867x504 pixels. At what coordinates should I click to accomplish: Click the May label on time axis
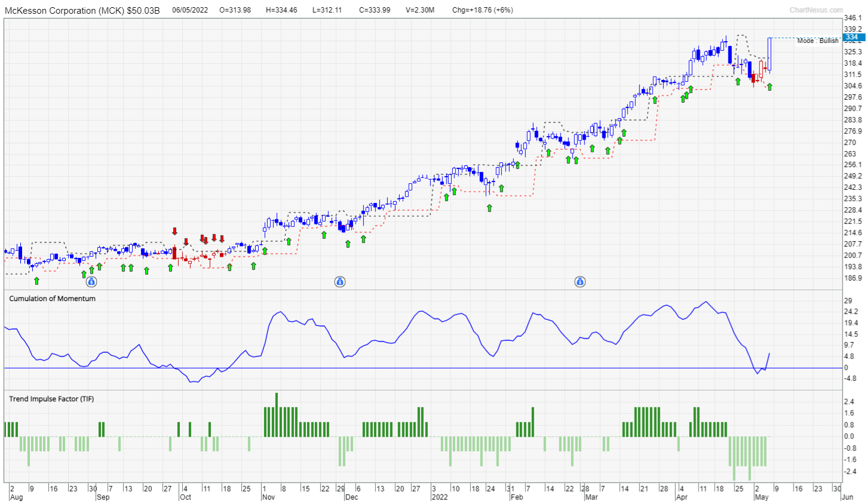click(762, 497)
